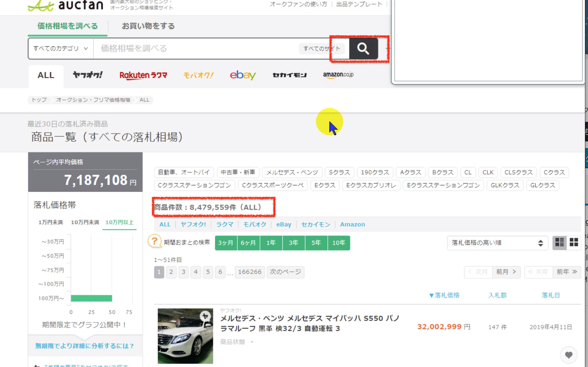Click 前年 navigation button

point(567,272)
